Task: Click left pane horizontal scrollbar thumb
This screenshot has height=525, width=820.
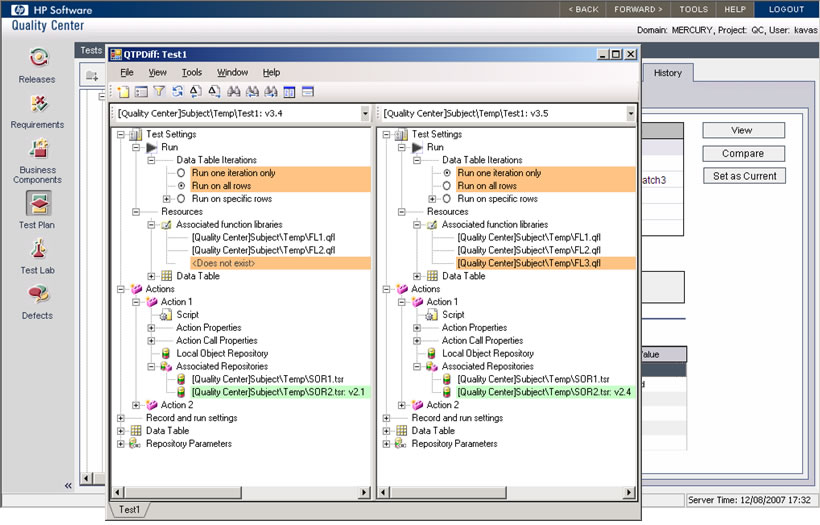Action: pos(183,492)
